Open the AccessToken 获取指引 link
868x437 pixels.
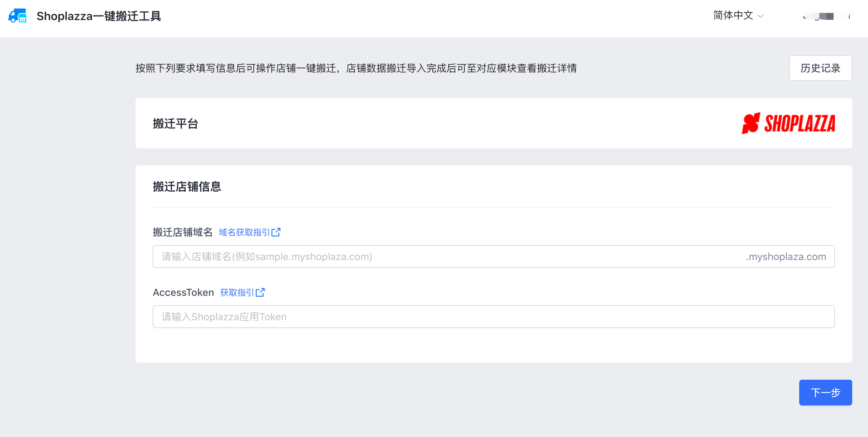237,292
